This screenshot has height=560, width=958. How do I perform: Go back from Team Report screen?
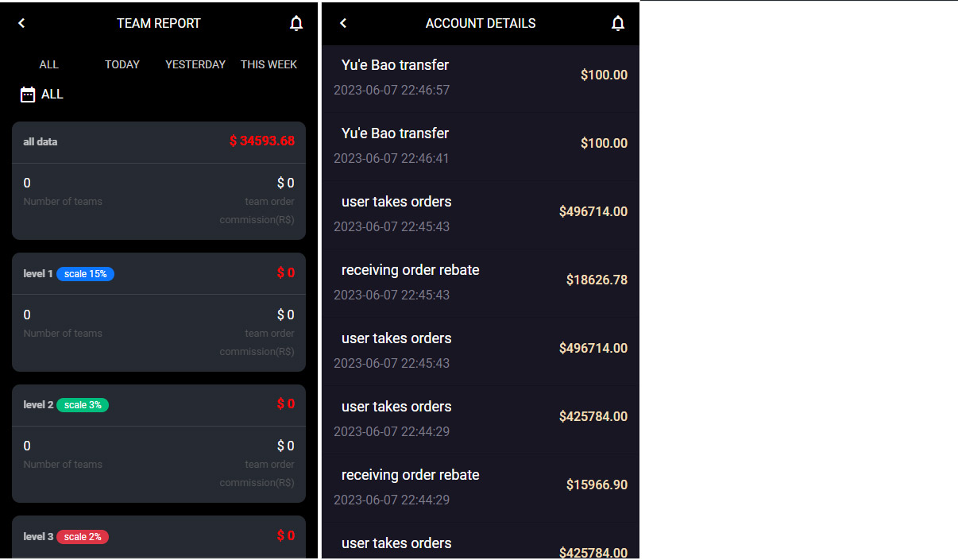[21, 23]
